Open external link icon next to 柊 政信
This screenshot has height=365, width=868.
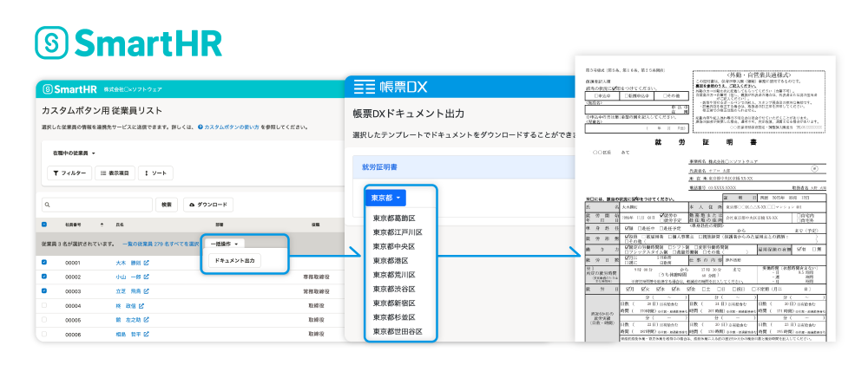(x=141, y=306)
